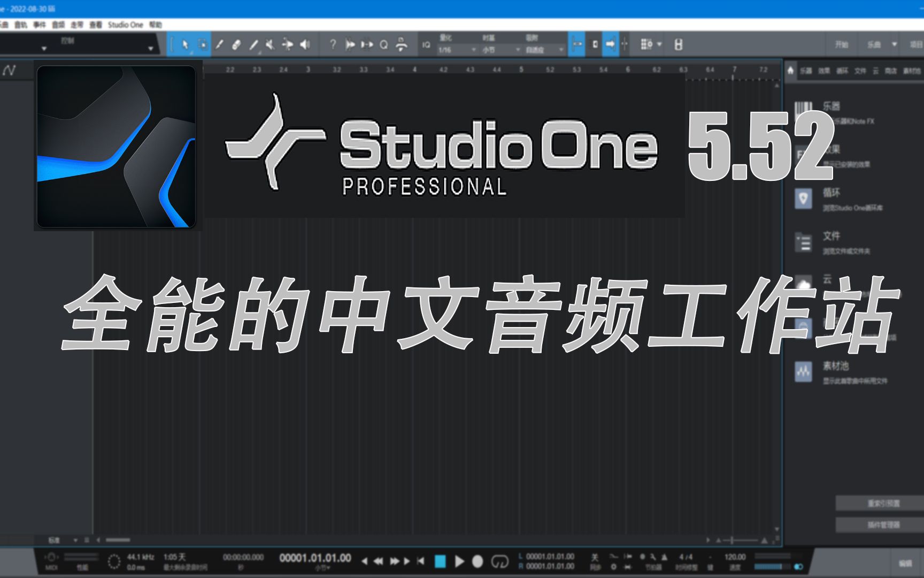924x578 pixels.
Task: Click the question mark help icon
Action: pos(333,44)
